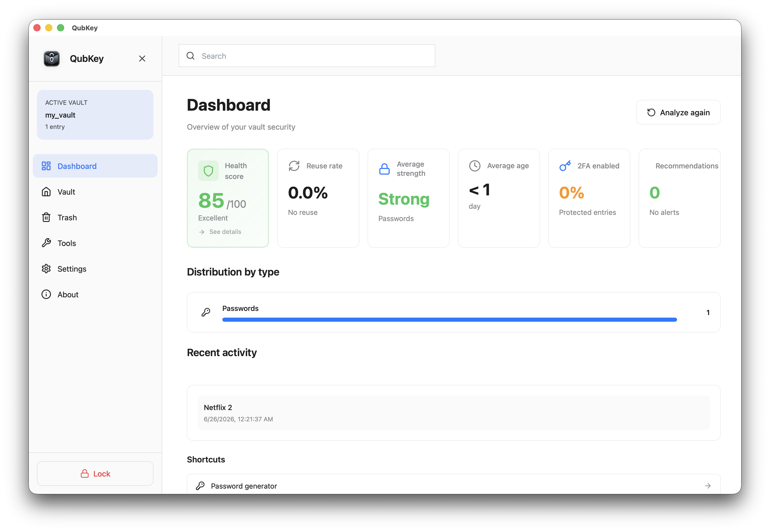This screenshot has height=532, width=770.
Task: Click the QubKey app logo icon
Action: coord(52,59)
